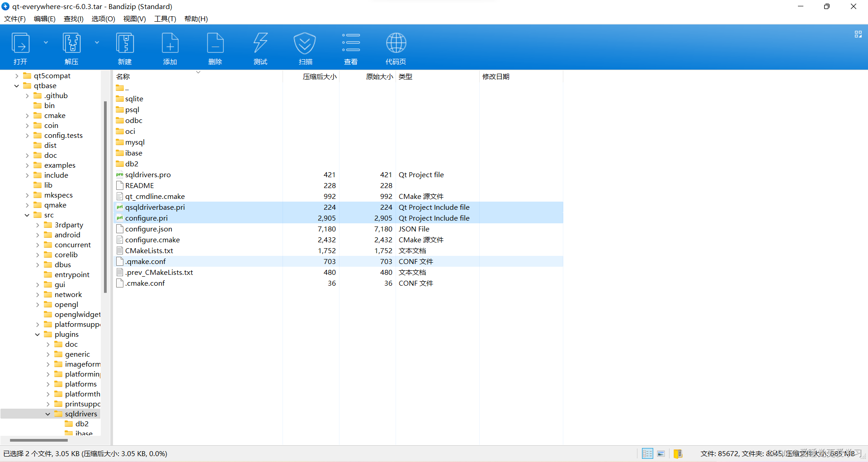The image size is (868, 462).
Task: Click the sqlite folder icon in file list
Action: pyautogui.click(x=120, y=99)
